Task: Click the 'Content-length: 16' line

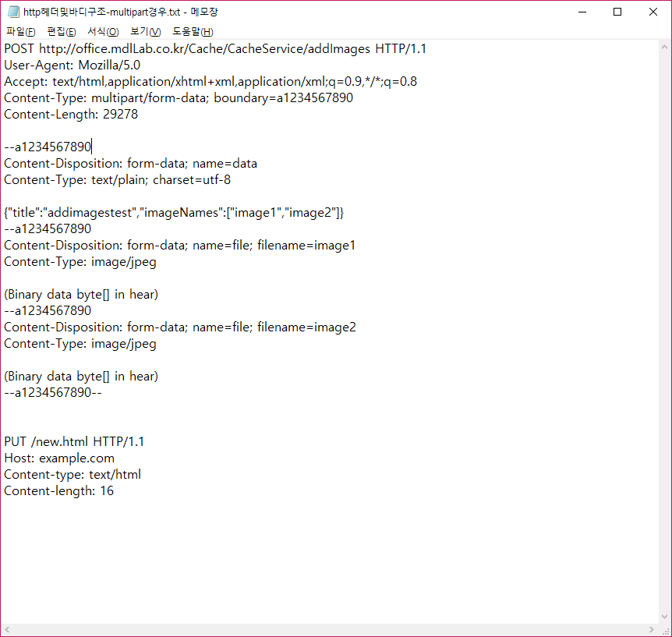Action: tap(58, 491)
